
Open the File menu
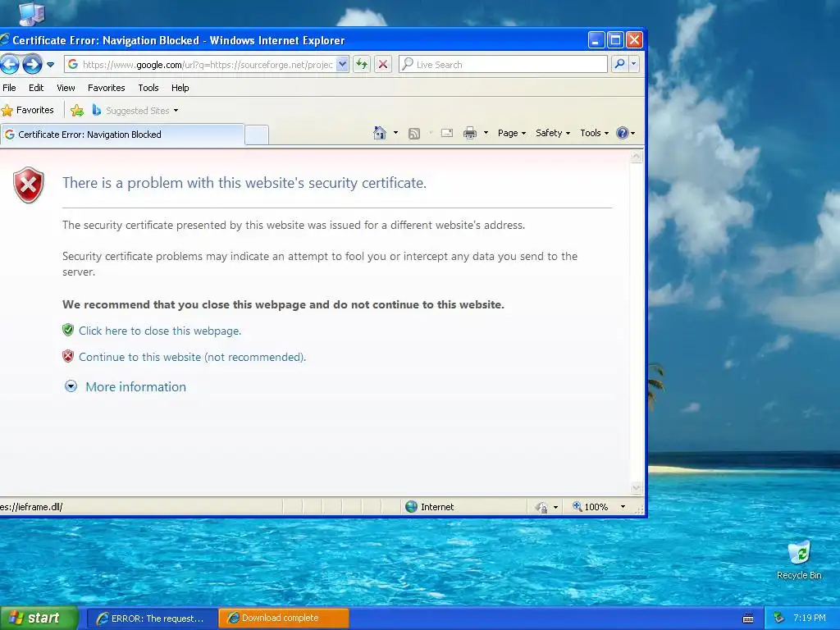tap(9, 88)
